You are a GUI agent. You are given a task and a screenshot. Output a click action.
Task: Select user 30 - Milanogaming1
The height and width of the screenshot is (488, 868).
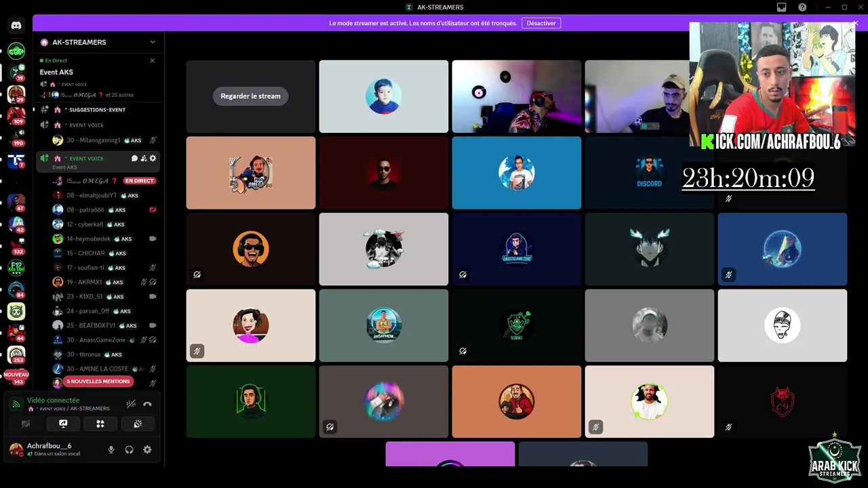104,140
